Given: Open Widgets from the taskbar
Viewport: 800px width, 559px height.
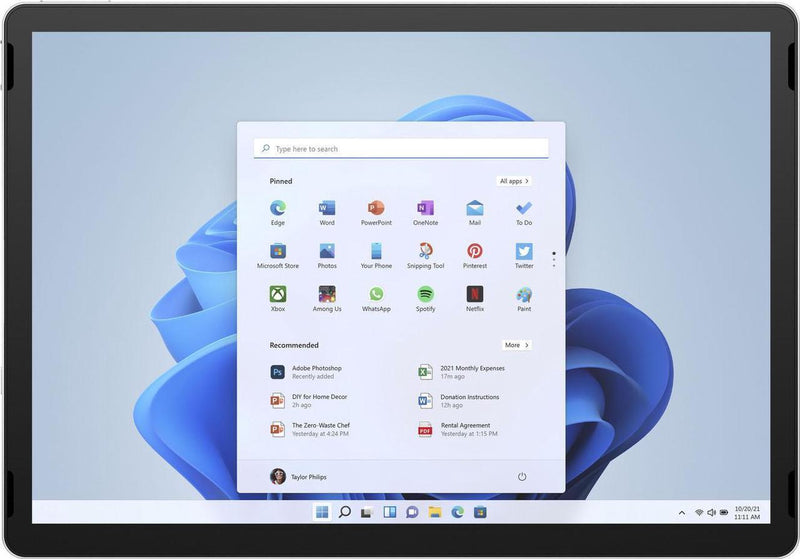Looking at the screenshot, I should 390,512.
